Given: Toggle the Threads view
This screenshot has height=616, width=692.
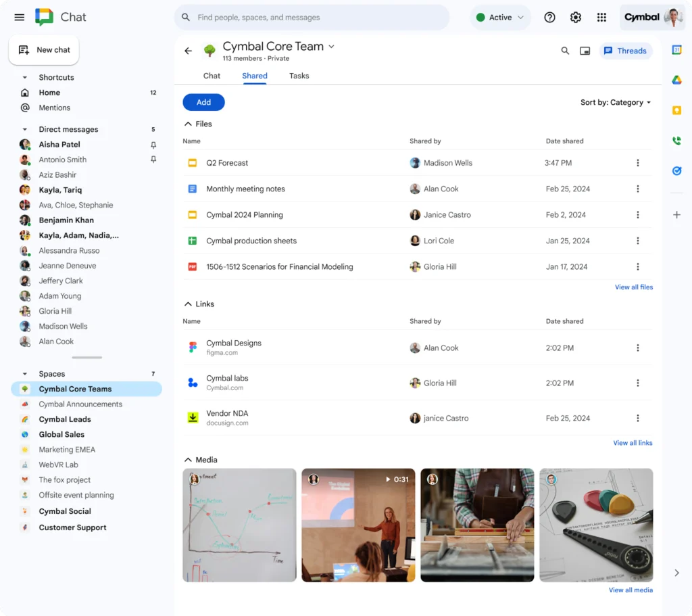Looking at the screenshot, I should point(625,51).
